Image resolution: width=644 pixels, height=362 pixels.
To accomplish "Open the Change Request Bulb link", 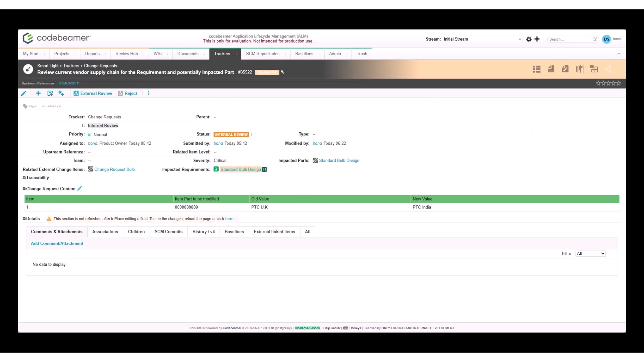I will pos(114,169).
